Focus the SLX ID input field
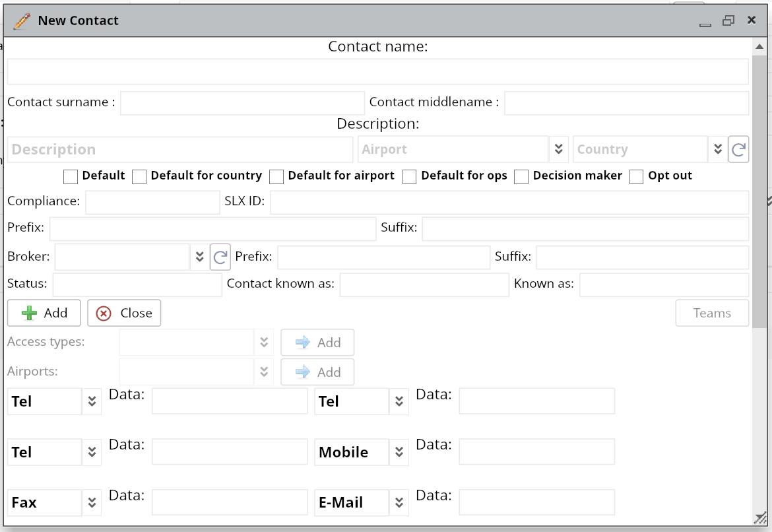The height and width of the screenshot is (532, 772). [x=509, y=202]
